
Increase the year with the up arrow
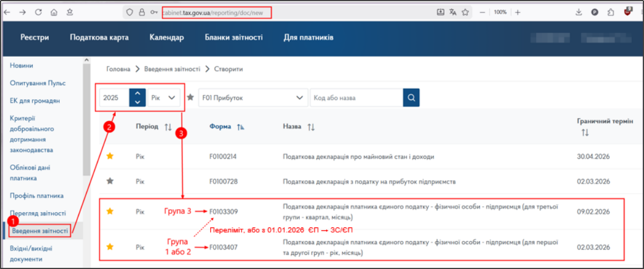[137, 93]
